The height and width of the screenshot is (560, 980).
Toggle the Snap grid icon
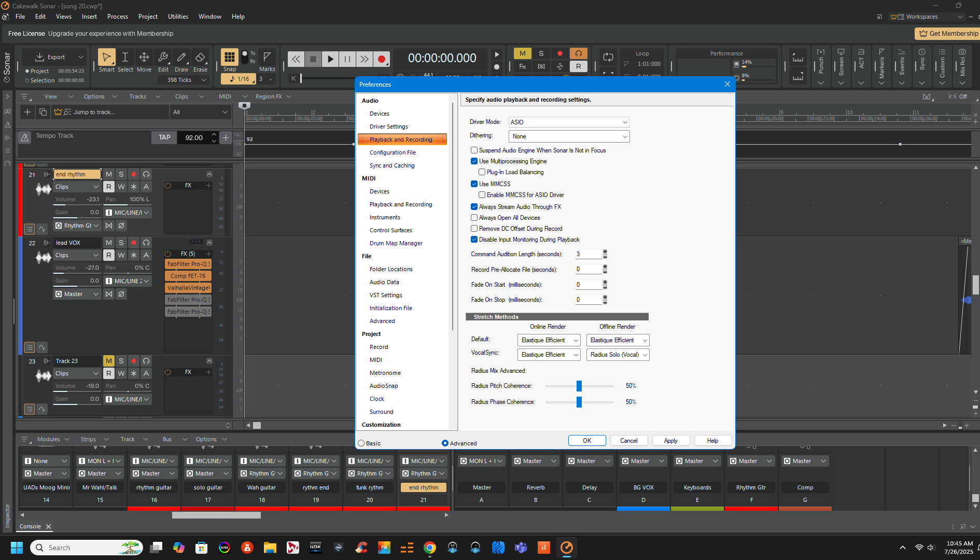[229, 57]
